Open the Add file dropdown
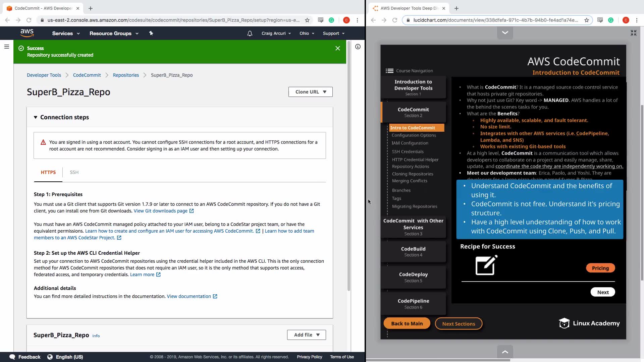 pyautogui.click(x=306, y=335)
